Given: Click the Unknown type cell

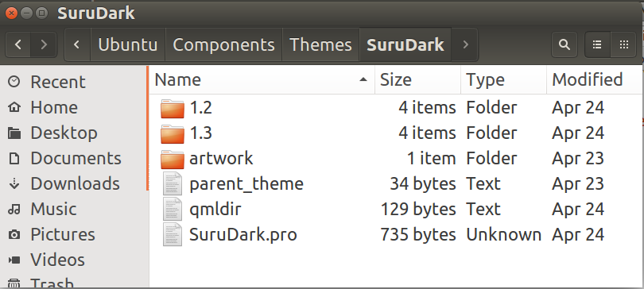Looking at the screenshot, I should pyautogui.click(x=503, y=235).
